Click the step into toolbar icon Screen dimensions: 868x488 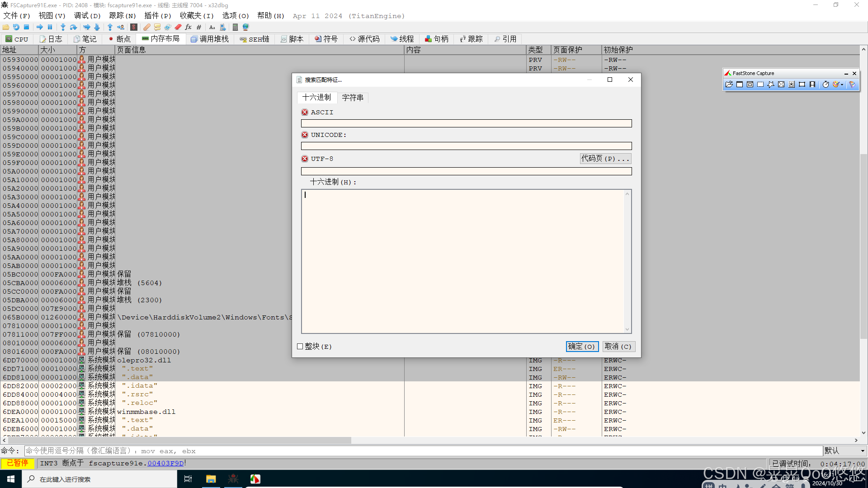click(63, 27)
